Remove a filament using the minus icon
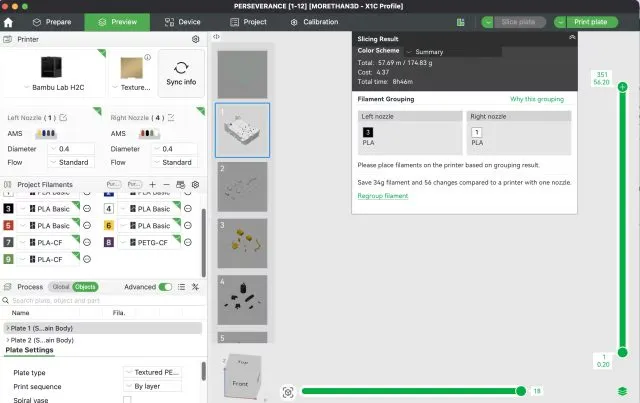This screenshot has width=640, height=403. pyautogui.click(x=167, y=185)
